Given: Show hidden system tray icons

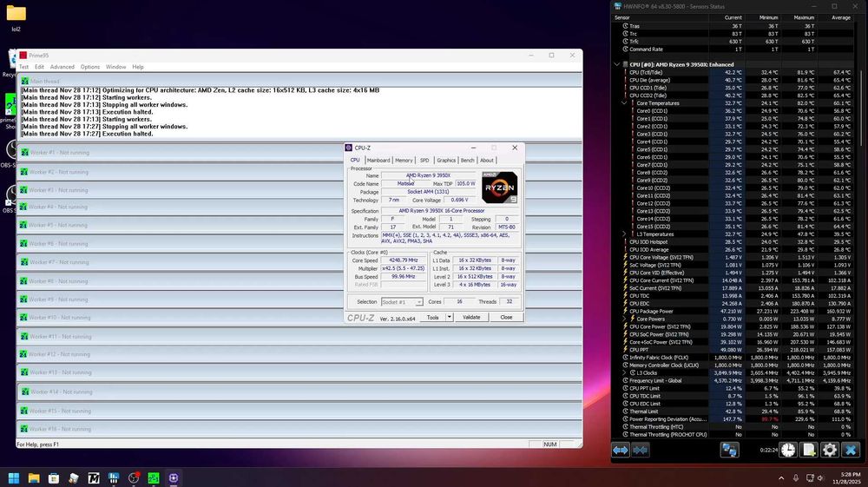Looking at the screenshot, I should point(781,478).
